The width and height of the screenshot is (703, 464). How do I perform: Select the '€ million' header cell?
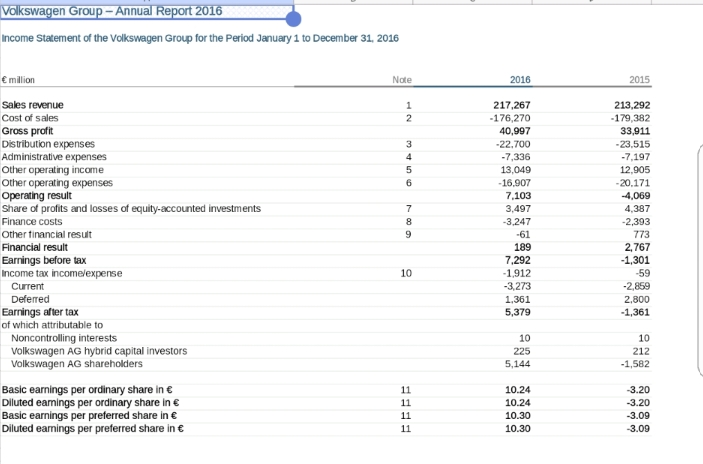[18, 80]
